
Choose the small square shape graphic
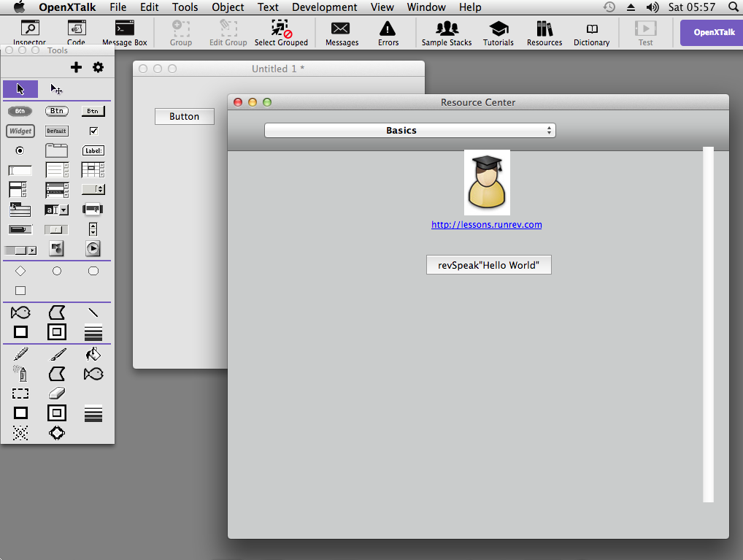(20, 291)
